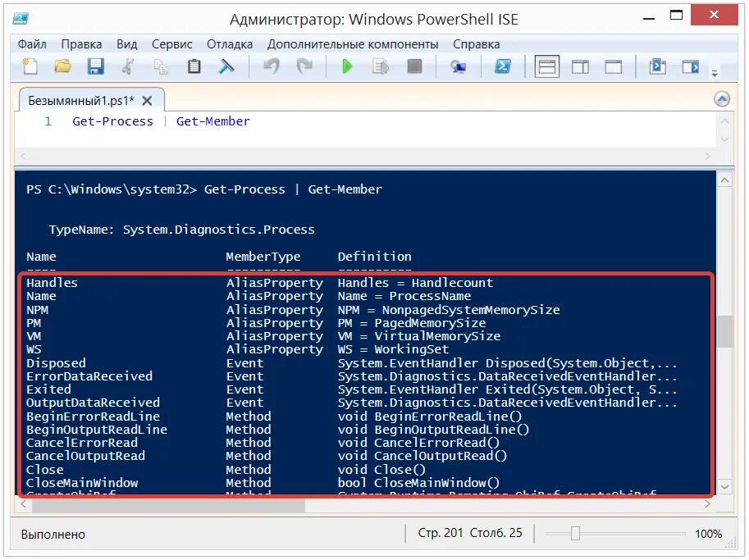749x560 pixels.
Task: Open the Справка menu
Action: point(477,44)
